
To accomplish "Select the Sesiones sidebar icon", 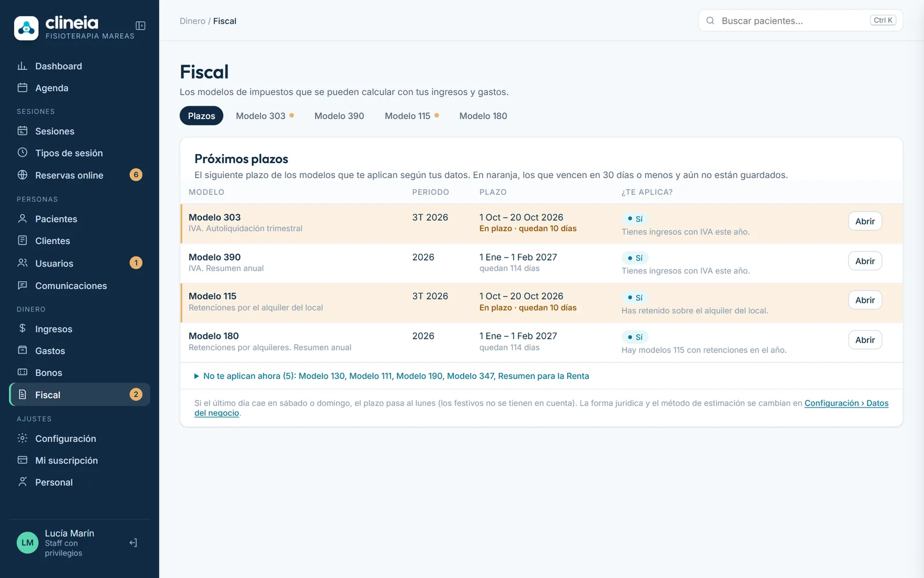I will point(23,131).
